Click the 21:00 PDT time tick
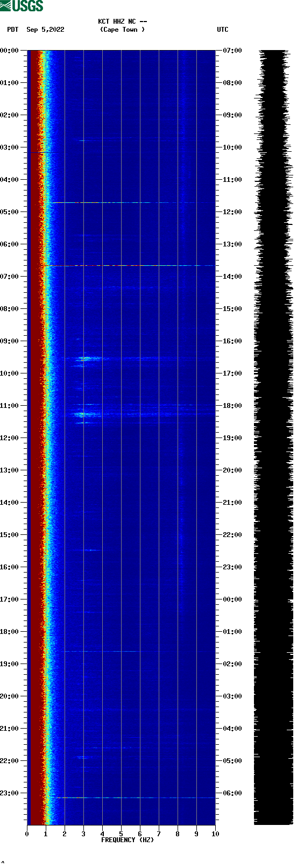The width and height of the screenshot is (297, 868). coord(10,729)
